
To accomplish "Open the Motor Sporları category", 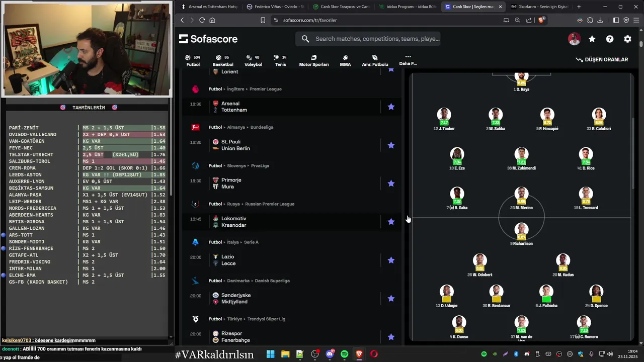I will click(x=314, y=61).
